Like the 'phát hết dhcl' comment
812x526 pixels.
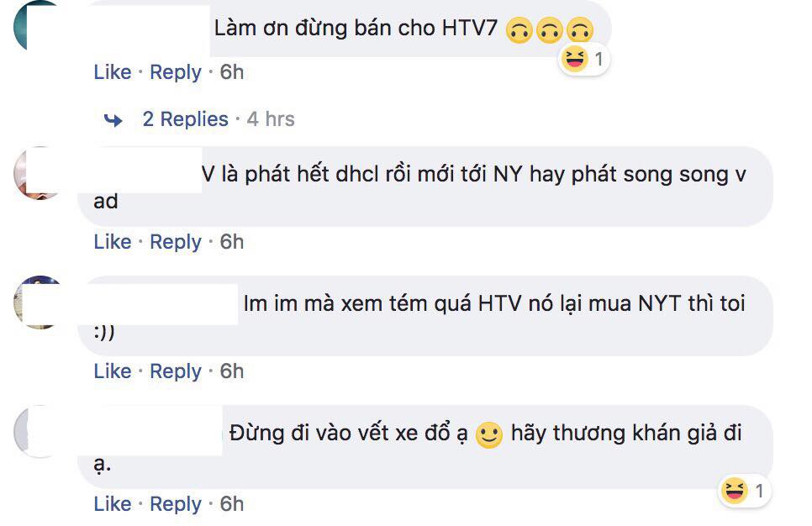[x=113, y=242]
